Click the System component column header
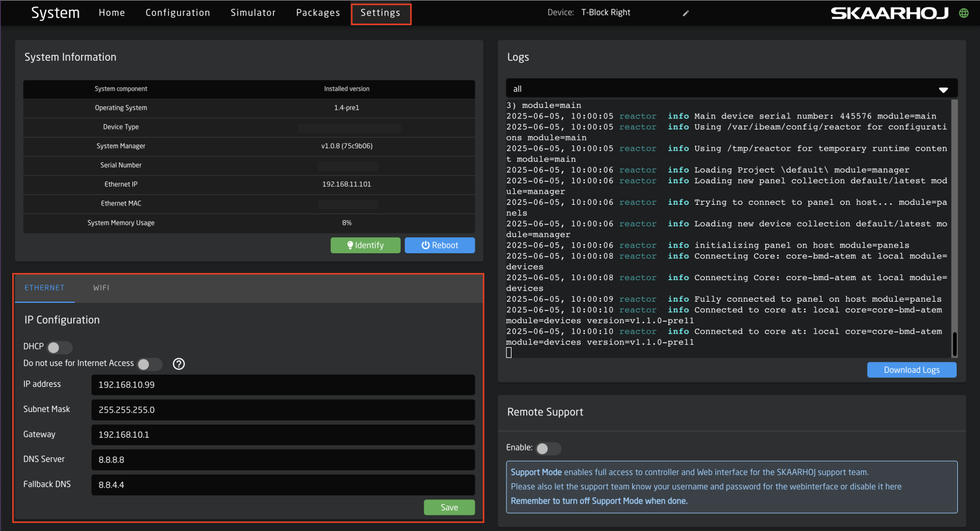 coord(121,89)
